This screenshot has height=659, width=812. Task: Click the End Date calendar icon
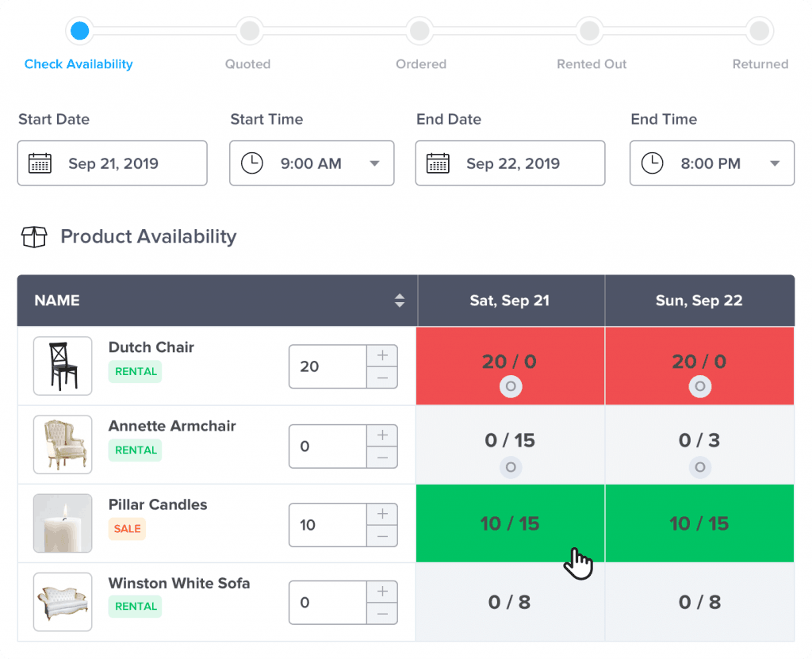pyautogui.click(x=436, y=163)
